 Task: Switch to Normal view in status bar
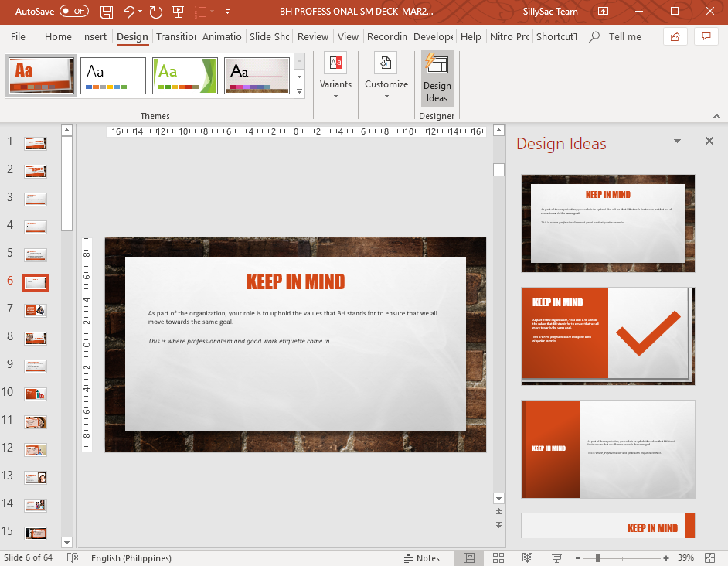pyautogui.click(x=469, y=557)
